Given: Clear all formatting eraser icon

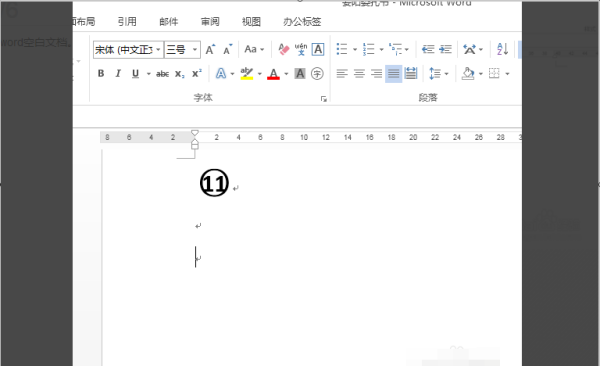Looking at the screenshot, I should pyautogui.click(x=284, y=49).
